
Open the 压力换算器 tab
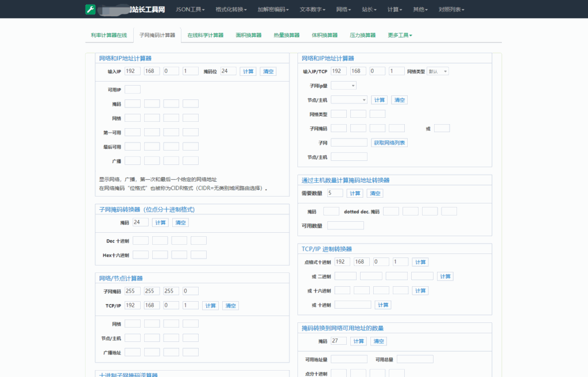[x=362, y=35]
